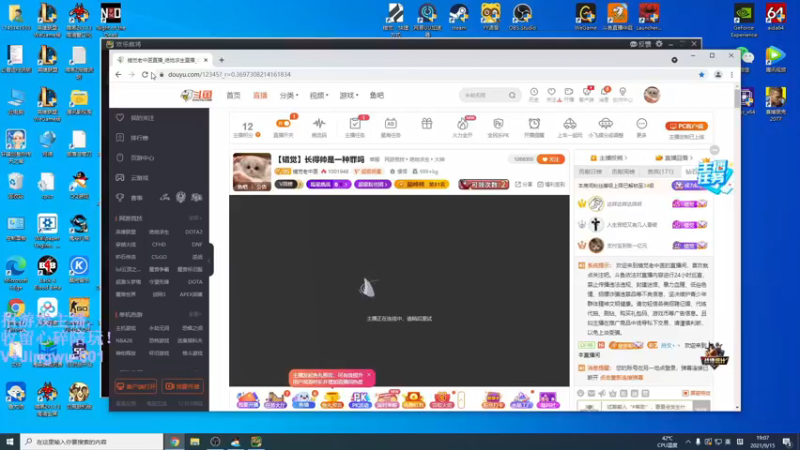Open the 全民乐PK shield icon
Screen dimensions: 800x450
click(498, 123)
